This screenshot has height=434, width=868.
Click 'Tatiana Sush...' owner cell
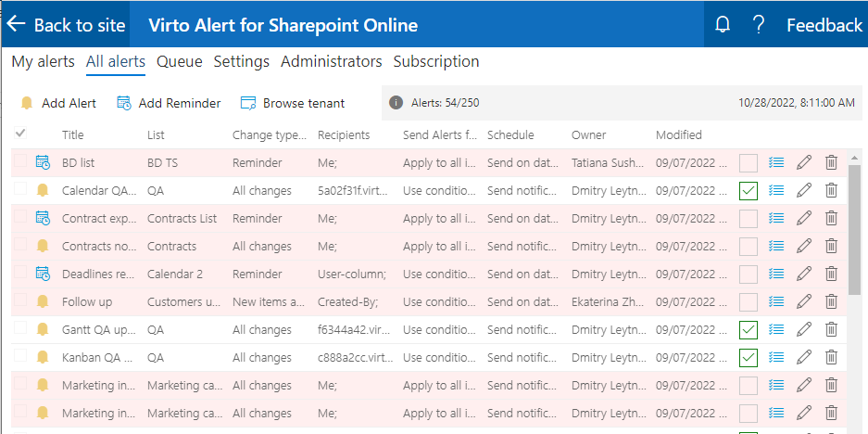coord(608,162)
